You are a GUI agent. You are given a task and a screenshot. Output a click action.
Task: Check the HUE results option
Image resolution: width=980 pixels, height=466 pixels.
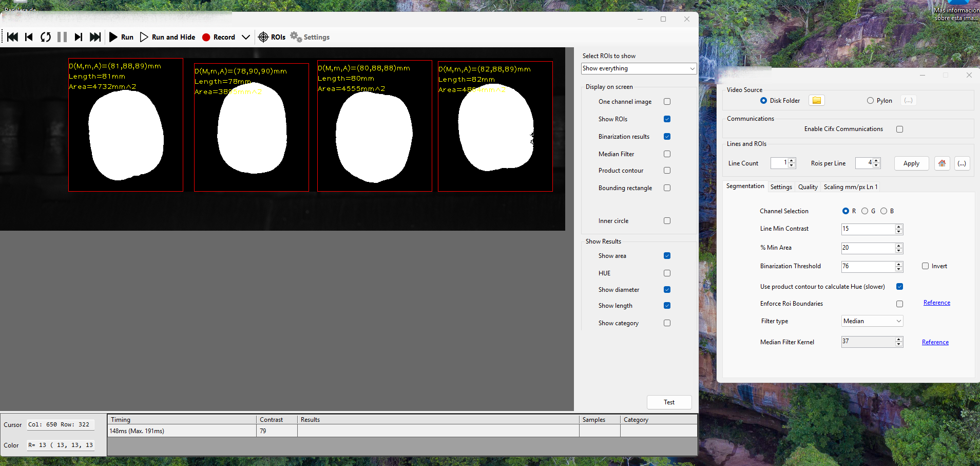pyautogui.click(x=667, y=273)
